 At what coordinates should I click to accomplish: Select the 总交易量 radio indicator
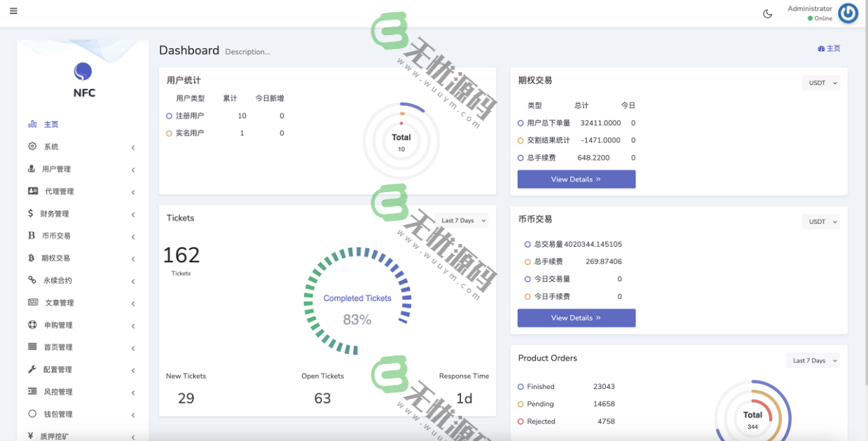click(x=526, y=244)
